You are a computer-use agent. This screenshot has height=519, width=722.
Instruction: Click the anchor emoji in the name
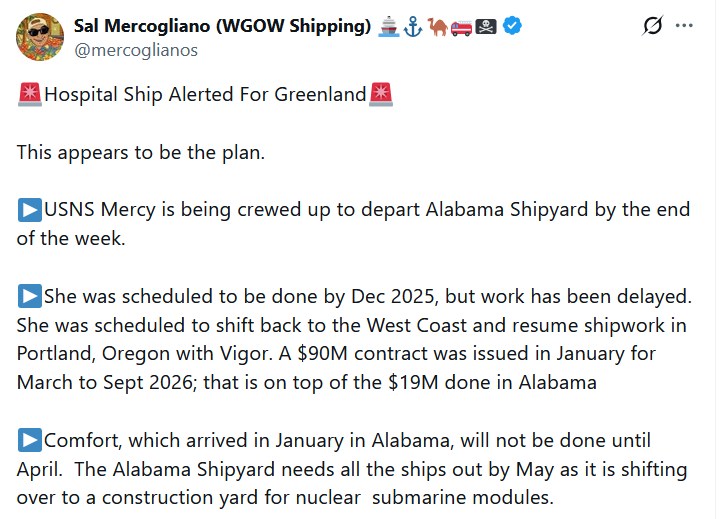click(x=412, y=26)
